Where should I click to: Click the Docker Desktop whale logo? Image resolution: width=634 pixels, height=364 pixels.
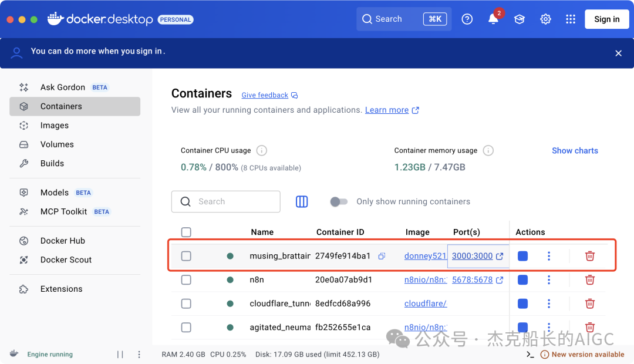point(55,19)
